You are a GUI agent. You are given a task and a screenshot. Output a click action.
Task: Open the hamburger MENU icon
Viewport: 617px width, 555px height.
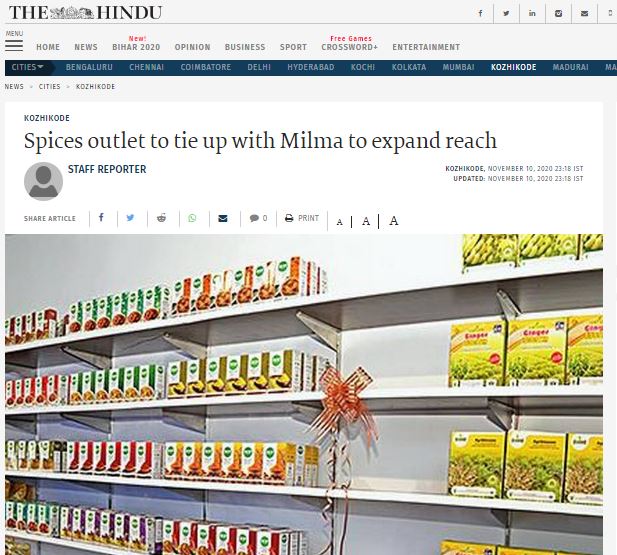click(x=14, y=46)
